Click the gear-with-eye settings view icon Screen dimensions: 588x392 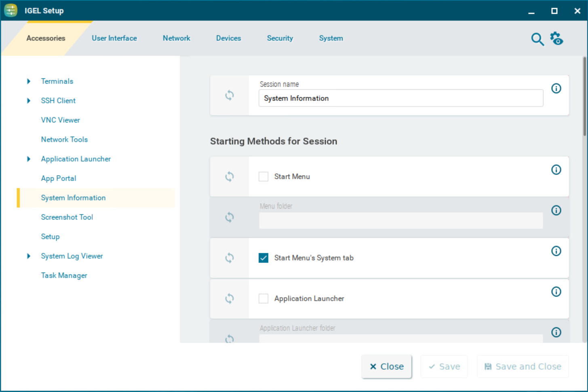pos(556,39)
